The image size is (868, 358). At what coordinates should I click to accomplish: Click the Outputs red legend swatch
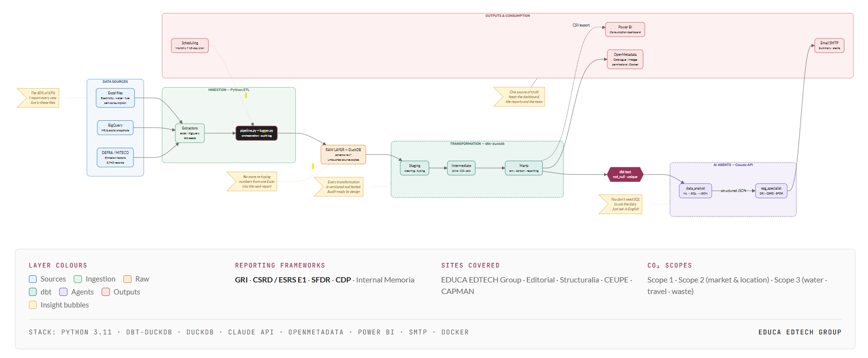(x=106, y=292)
